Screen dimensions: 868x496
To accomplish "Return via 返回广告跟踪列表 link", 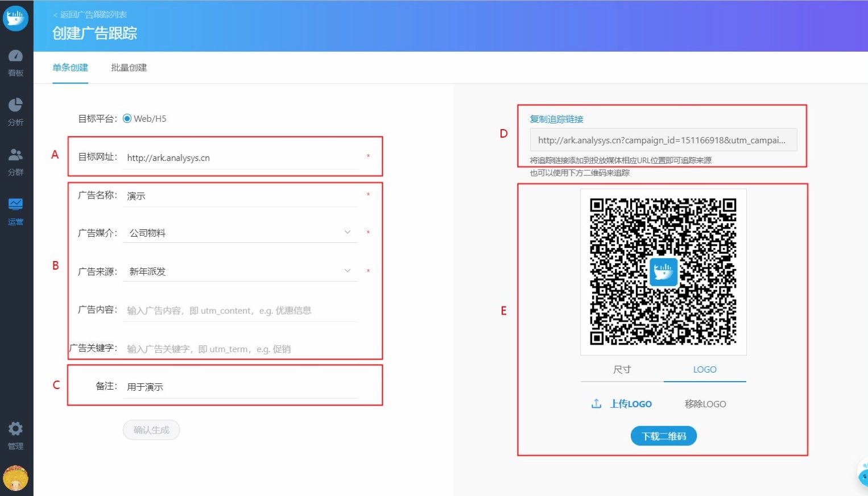I will pos(90,15).
